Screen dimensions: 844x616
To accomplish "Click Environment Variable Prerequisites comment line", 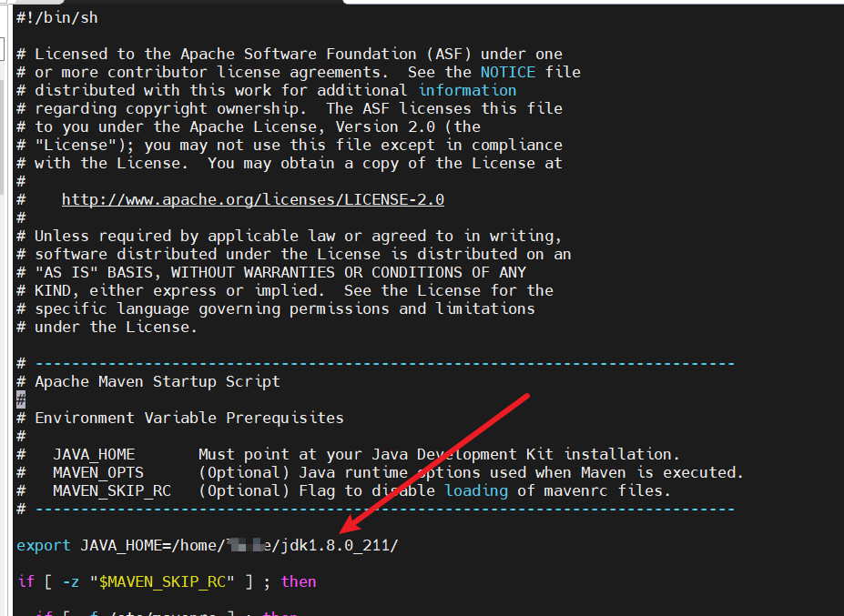I will click(188, 418).
